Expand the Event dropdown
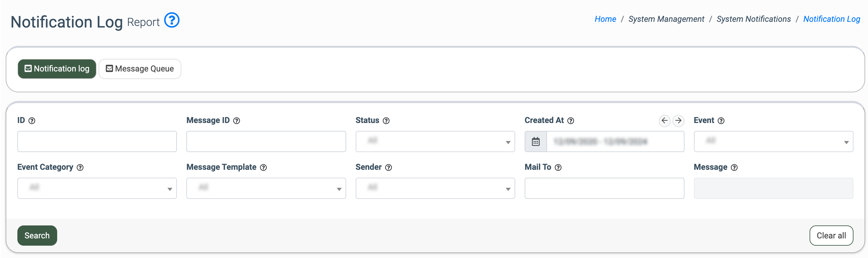 [773, 142]
